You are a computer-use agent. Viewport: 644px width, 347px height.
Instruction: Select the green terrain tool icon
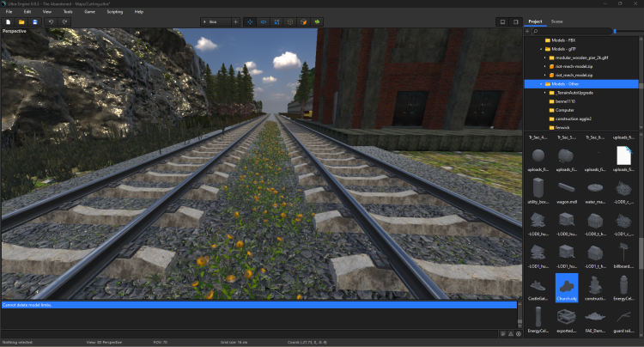coord(317,21)
